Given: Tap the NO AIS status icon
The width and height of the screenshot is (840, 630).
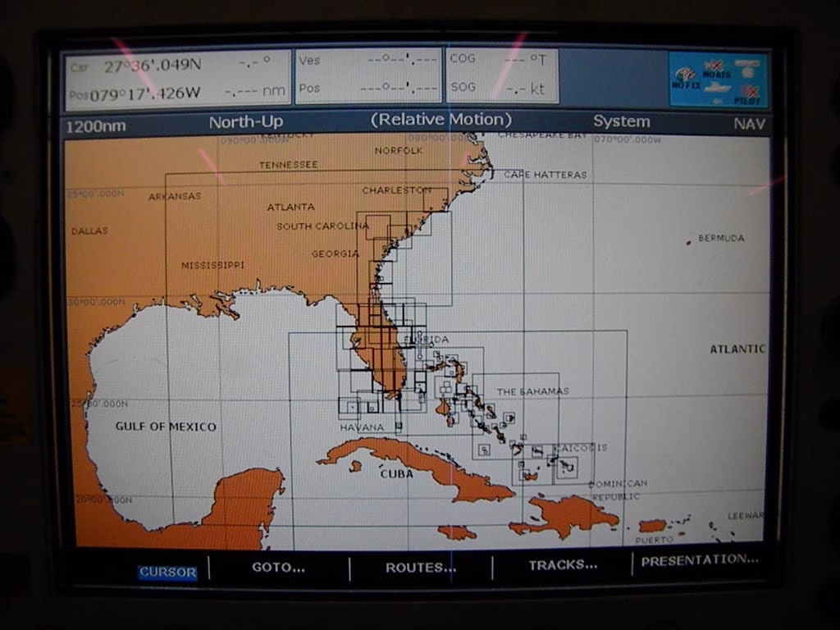Looking at the screenshot, I should tap(716, 68).
